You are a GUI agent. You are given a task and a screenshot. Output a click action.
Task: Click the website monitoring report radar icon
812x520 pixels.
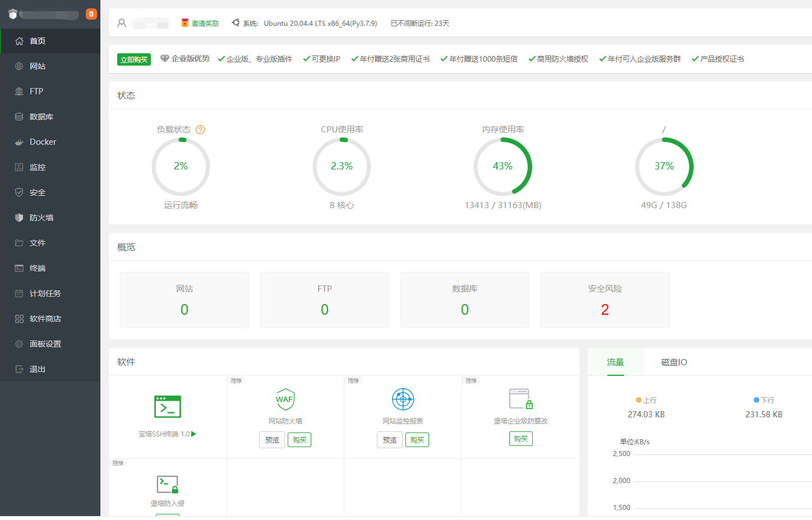(x=403, y=399)
